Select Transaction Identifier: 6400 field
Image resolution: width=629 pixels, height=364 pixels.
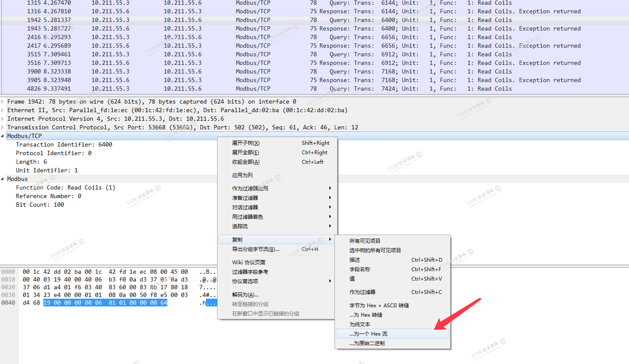[x=64, y=144]
